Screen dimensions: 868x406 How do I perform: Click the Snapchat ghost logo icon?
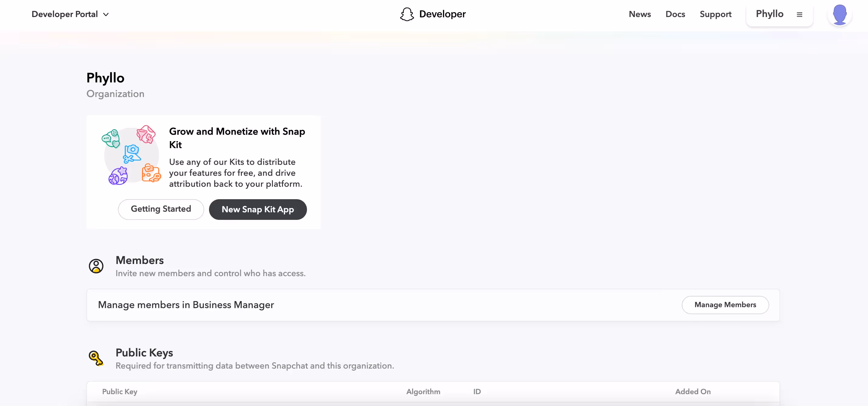click(x=407, y=14)
